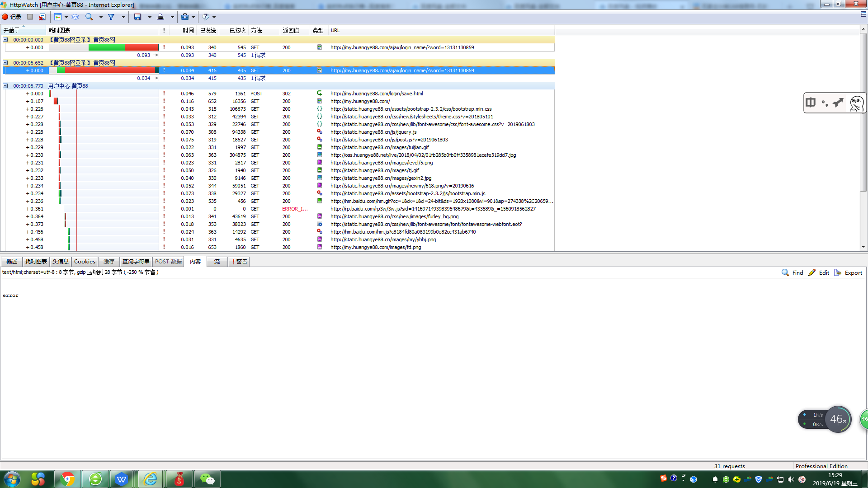Viewport: 868px width, 488px height.
Task: Click the Export button in the content panel
Action: click(x=848, y=272)
